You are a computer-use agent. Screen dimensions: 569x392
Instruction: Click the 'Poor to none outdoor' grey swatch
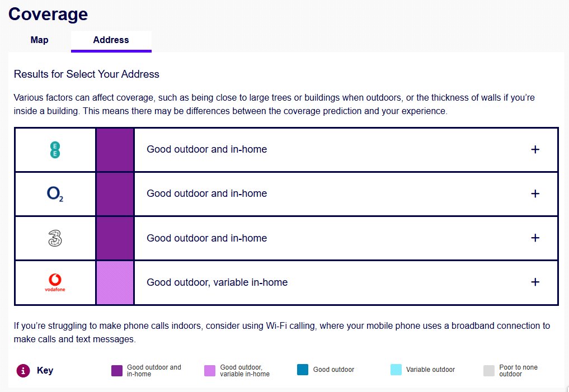(x=489, y=370)
